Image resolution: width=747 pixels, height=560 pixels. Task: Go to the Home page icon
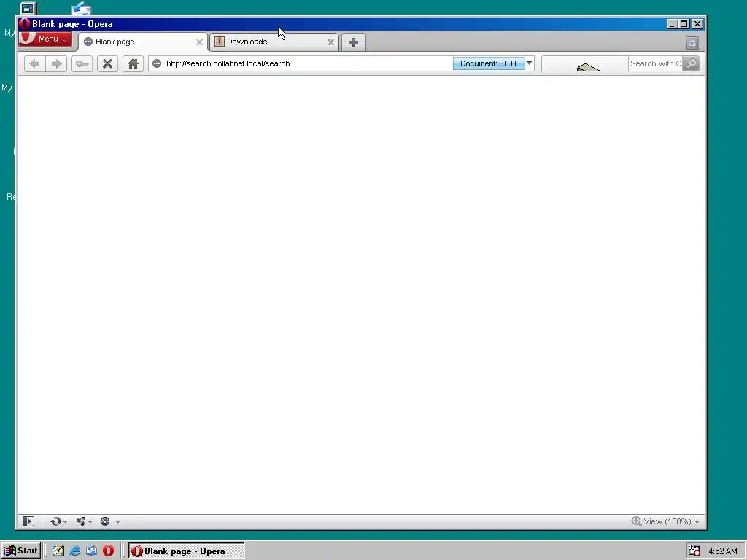tap(133, 64)
